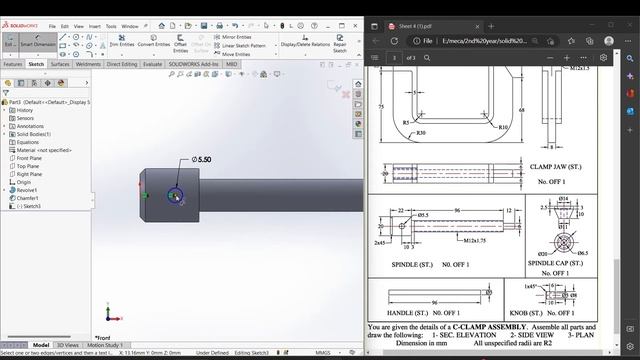This screenshot has height=360, width=640.
Task: Click the Edge profile avatar
Action: point(609,41)
